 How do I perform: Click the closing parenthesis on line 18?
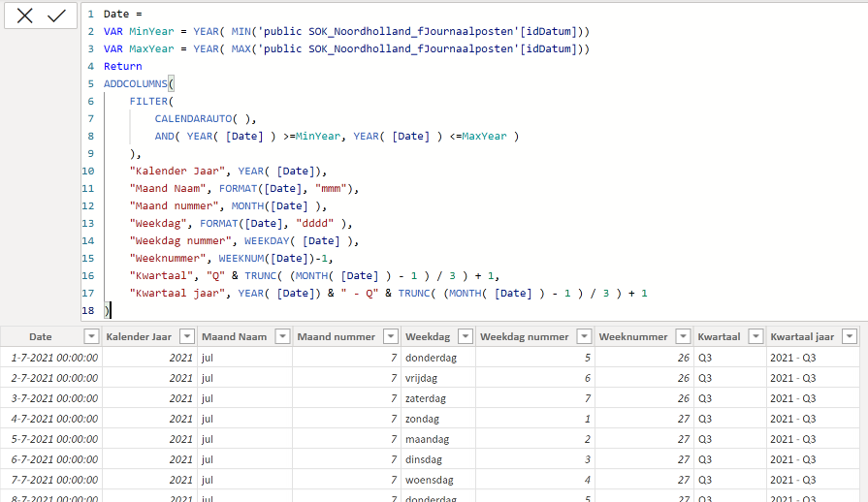click(x=107, y=311)
